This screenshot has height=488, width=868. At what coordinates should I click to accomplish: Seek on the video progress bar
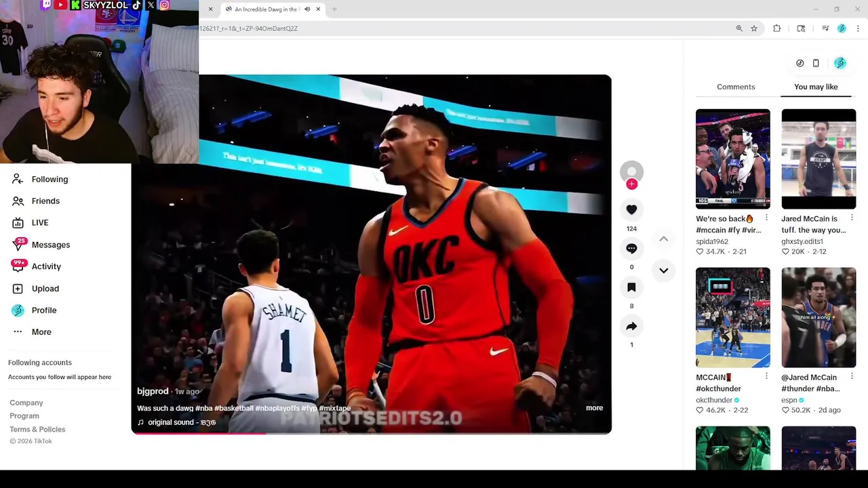tap(372, 432)
